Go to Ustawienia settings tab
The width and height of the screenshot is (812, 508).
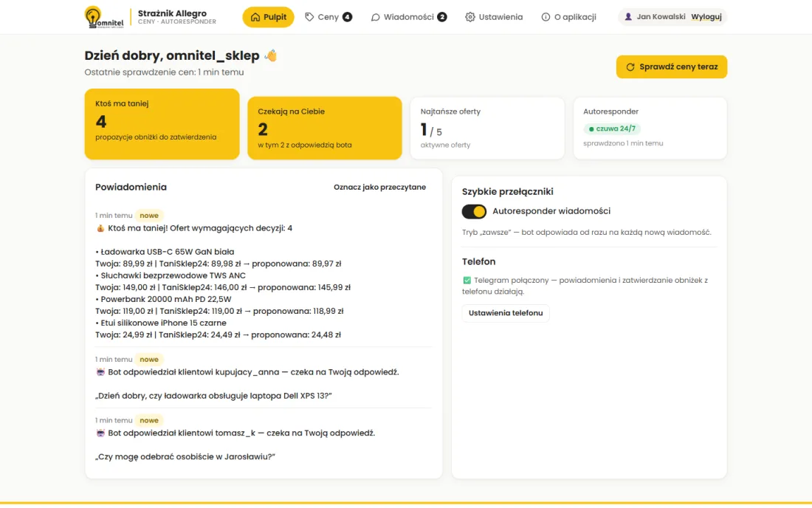click(494, 17)
